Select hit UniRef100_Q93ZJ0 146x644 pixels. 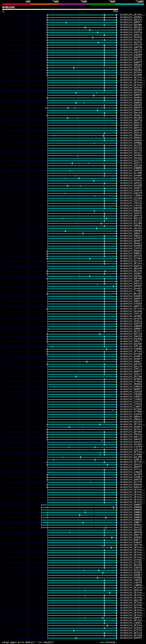(x=131, y=20)
